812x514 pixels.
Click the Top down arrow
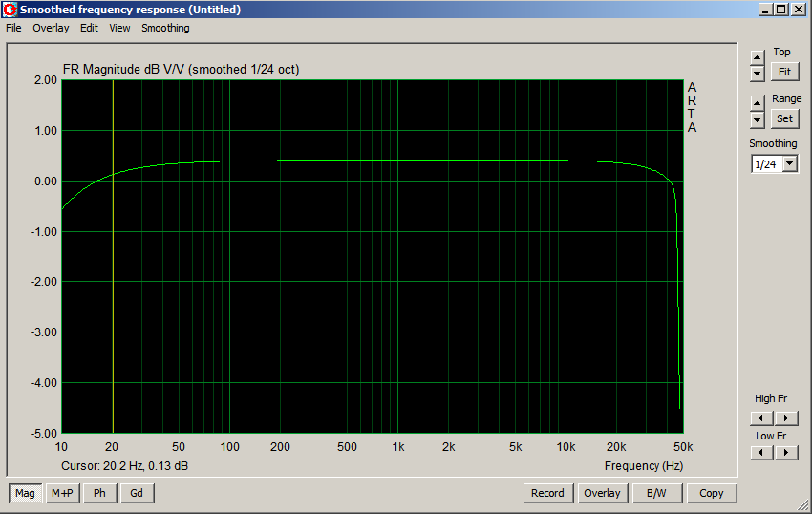coord(758,74)
